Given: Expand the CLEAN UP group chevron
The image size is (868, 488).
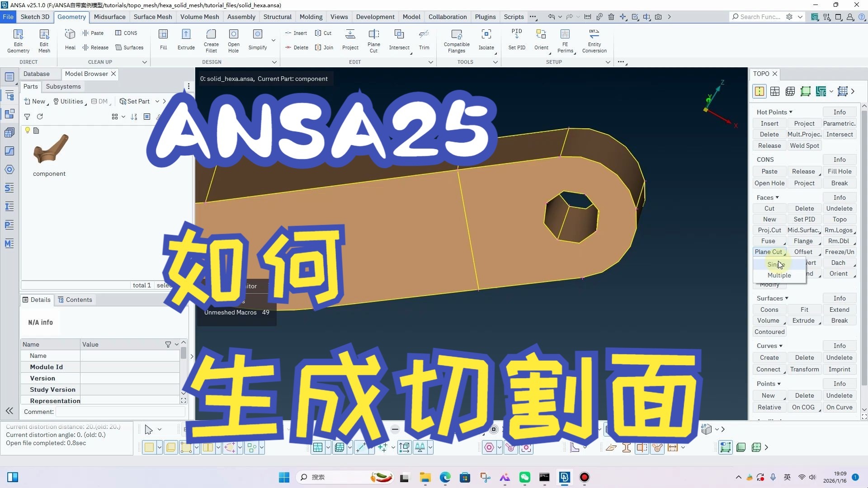Looking at the screenshot, I should 145,62.
